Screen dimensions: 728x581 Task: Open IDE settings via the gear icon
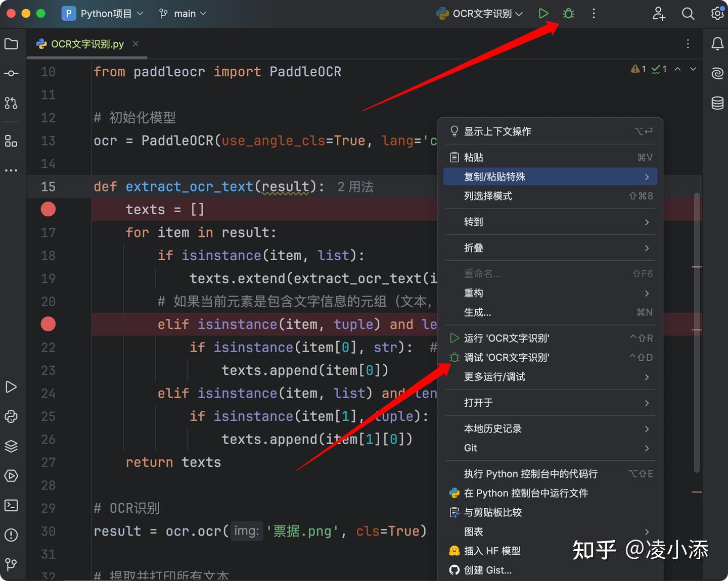(717, 14)
